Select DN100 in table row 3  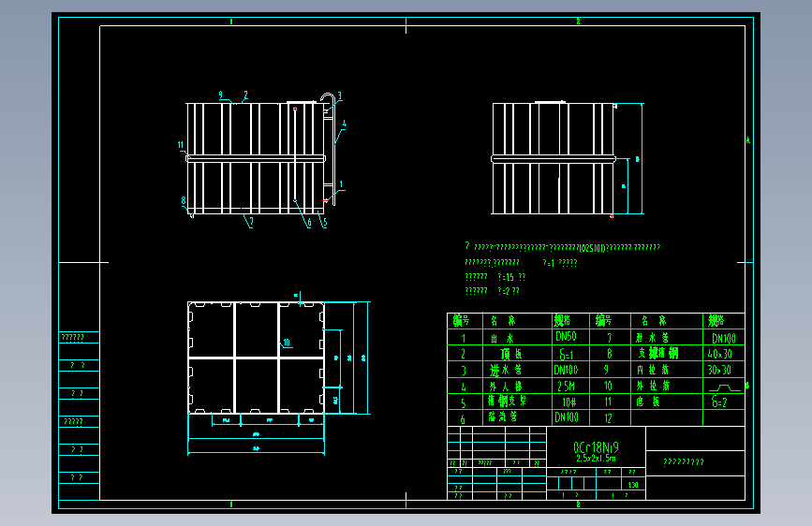566,371
